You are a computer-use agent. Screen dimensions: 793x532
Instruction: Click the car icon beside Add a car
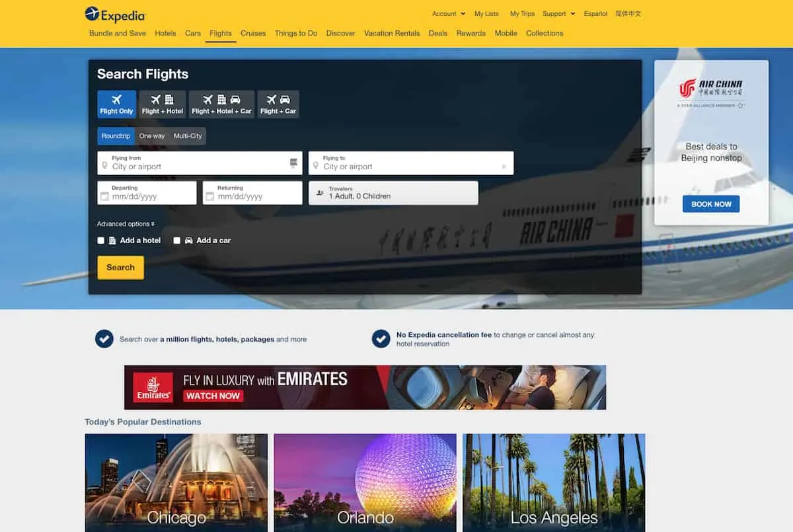tap(189, 241)
